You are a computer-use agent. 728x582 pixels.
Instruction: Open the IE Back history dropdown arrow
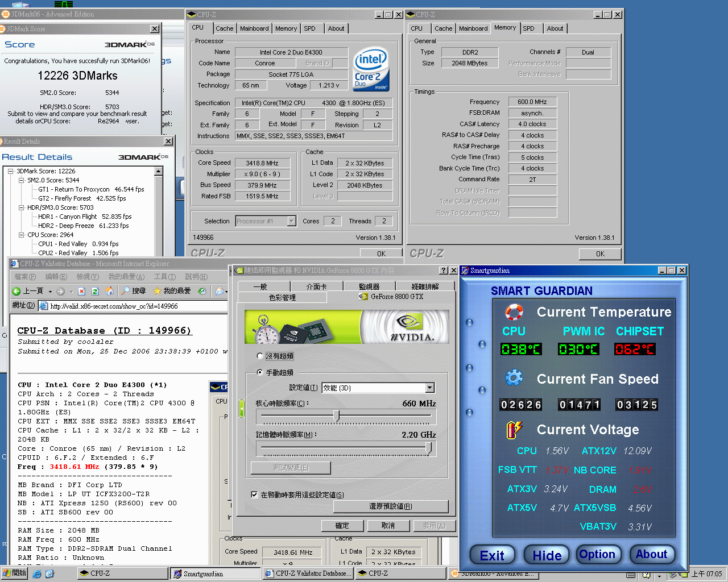point(50,291)
